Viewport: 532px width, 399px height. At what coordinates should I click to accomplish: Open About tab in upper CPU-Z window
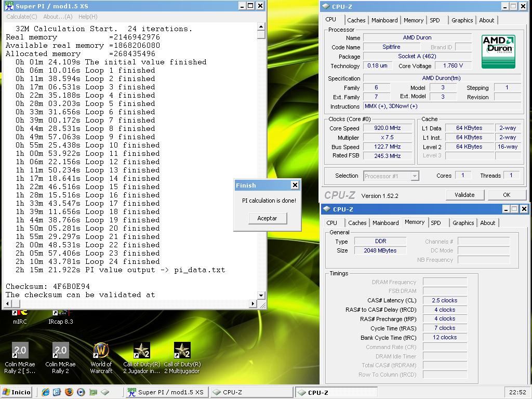[486, 20]
